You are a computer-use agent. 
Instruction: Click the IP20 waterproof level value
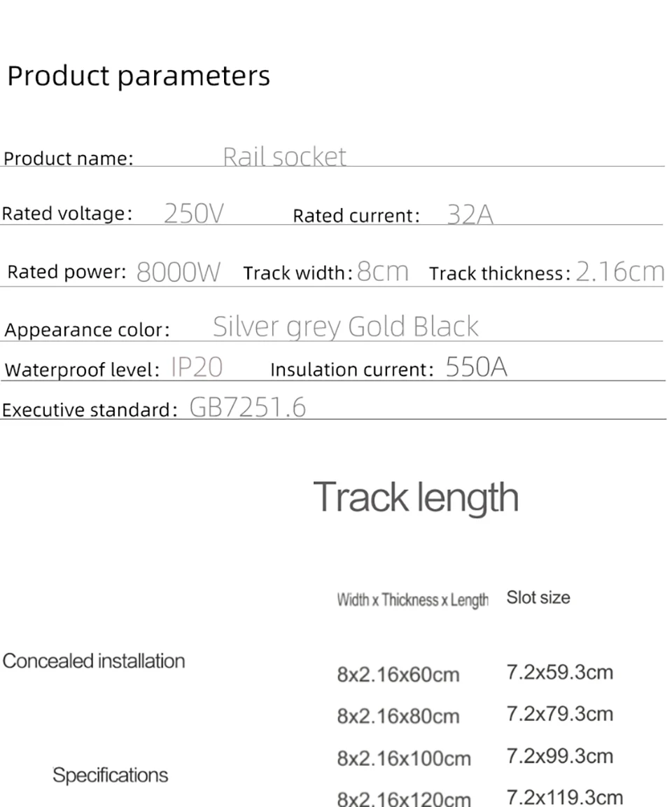197,368
